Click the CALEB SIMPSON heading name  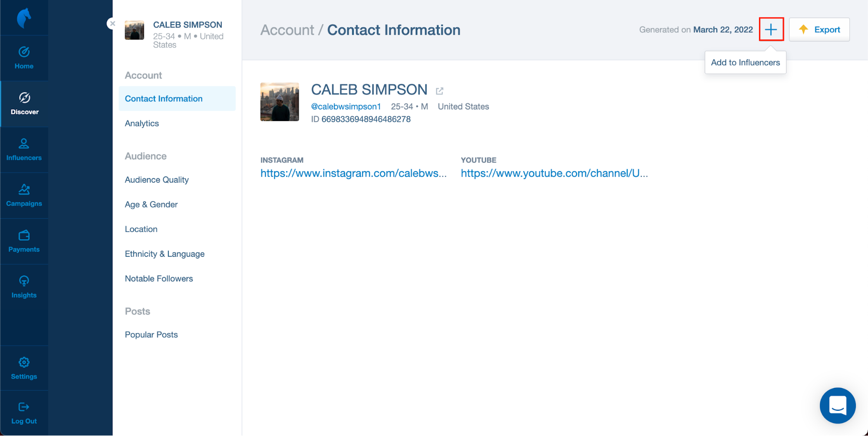pos(369,89)
